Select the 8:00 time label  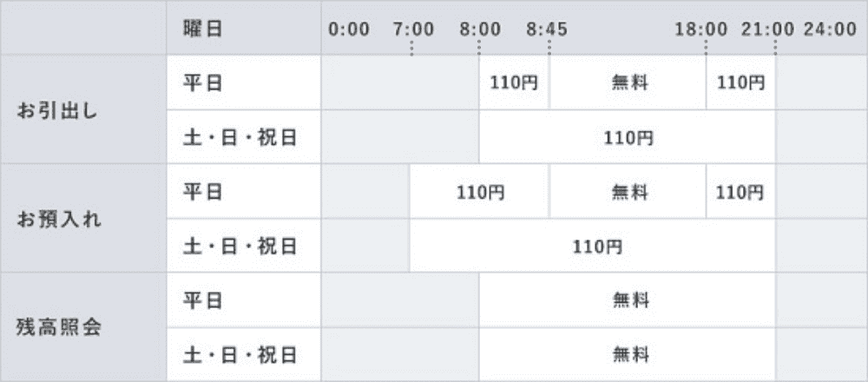point(480,30)
